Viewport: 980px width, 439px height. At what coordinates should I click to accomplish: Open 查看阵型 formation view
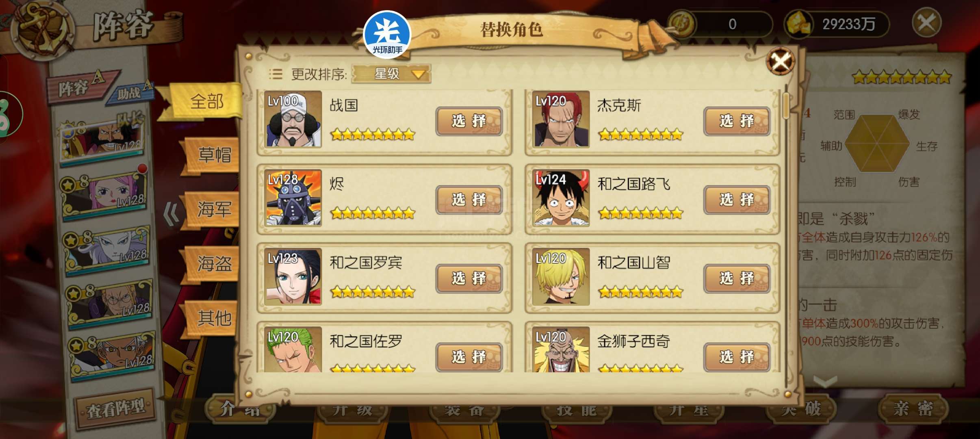115,409
